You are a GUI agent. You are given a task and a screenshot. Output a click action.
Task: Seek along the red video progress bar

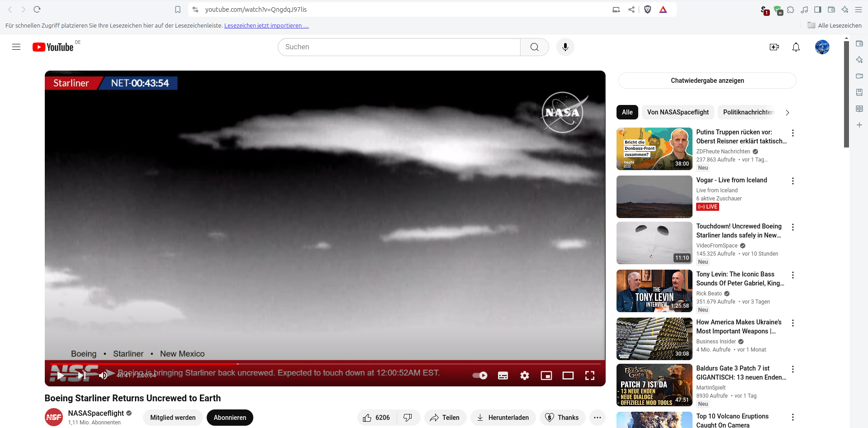pyautogui.click(x=325, y=364)
